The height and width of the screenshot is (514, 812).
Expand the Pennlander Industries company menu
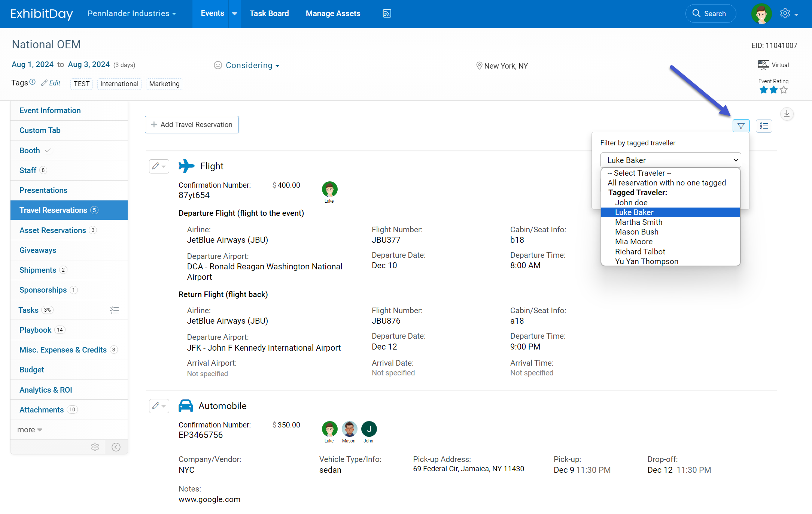tap(133, 13)
